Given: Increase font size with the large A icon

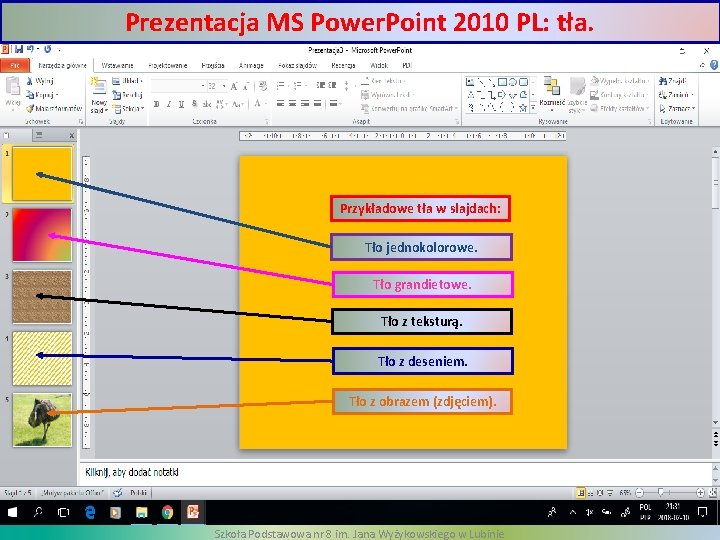Looking at the screenshot, I should 234,85.
